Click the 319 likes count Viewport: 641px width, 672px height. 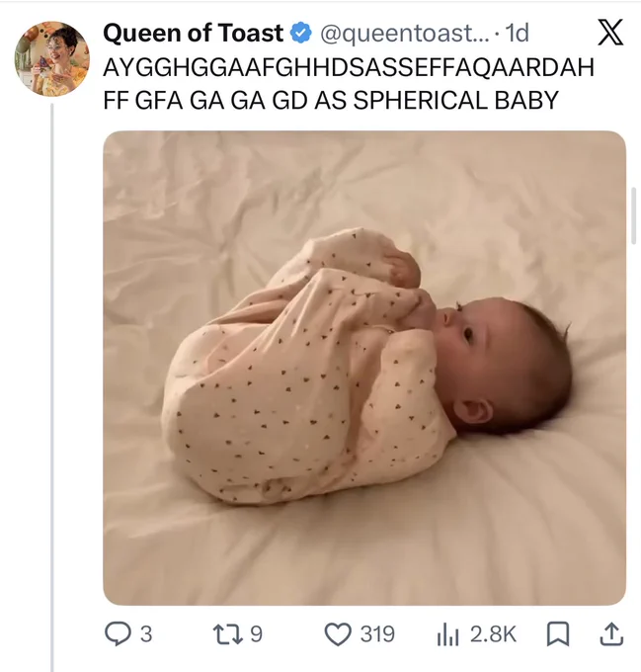[377, 634]
